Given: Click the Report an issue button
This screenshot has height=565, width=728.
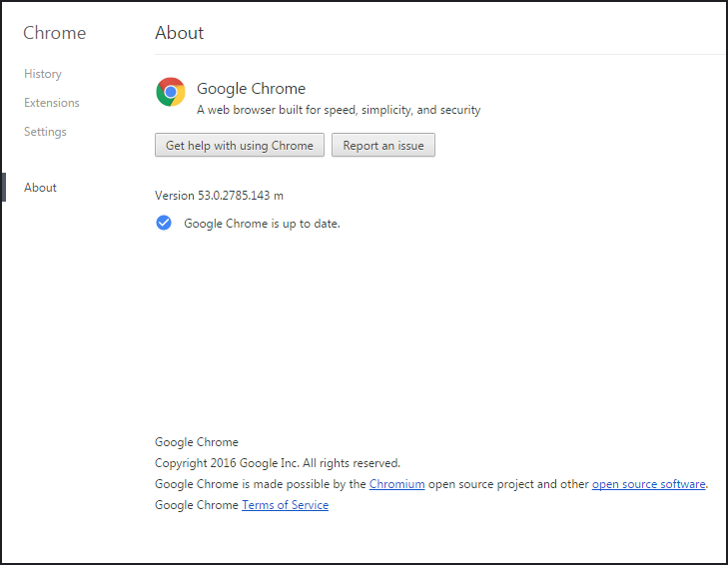Looking at the screenshot, I should pyautogui.click(x=383, y=146).
